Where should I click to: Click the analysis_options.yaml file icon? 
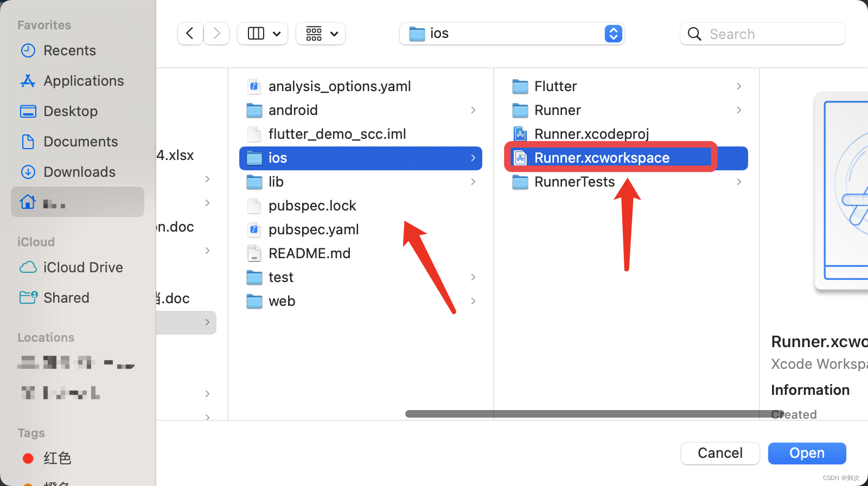coord(254,86)
